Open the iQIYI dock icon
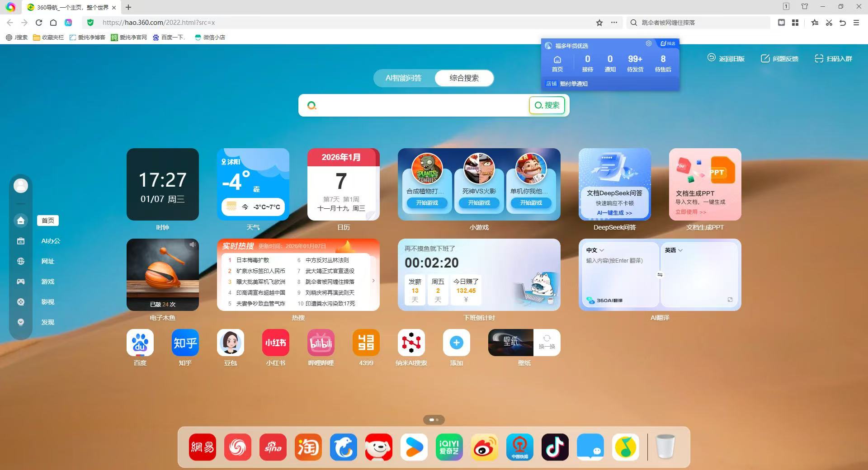Viewport: 868px width, 470px height. pos(449,447)
